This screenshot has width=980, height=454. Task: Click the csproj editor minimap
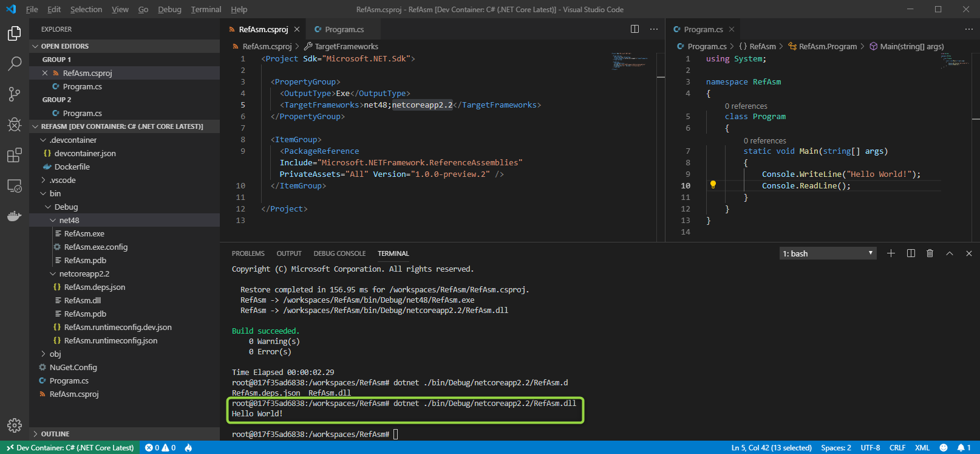(630, 61)
